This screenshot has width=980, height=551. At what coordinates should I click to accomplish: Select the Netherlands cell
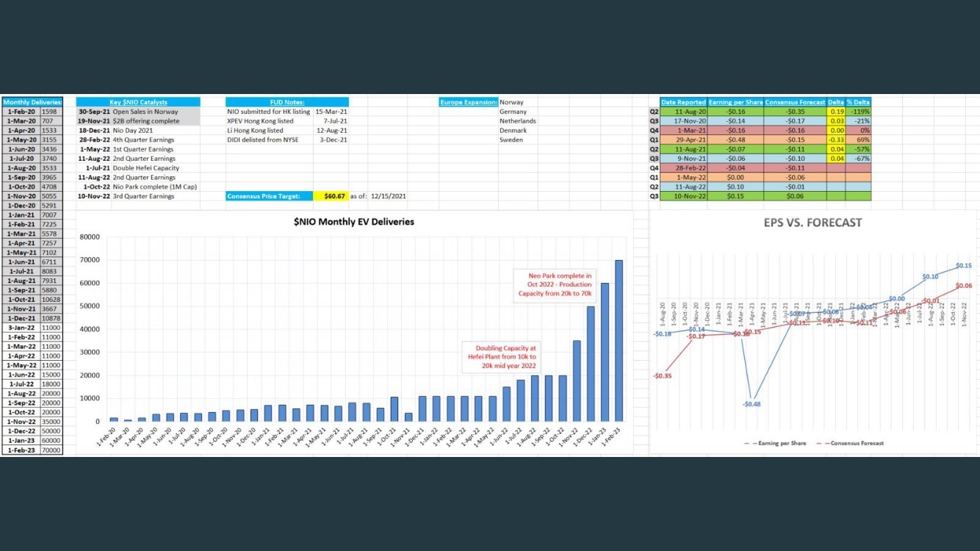pos(518,121)
